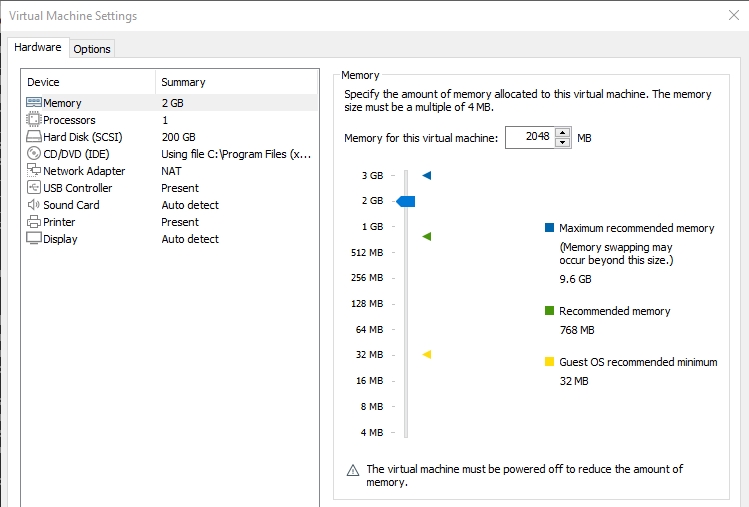
Task: Select the Display monitor icon
Action: [x=33, y=239]
